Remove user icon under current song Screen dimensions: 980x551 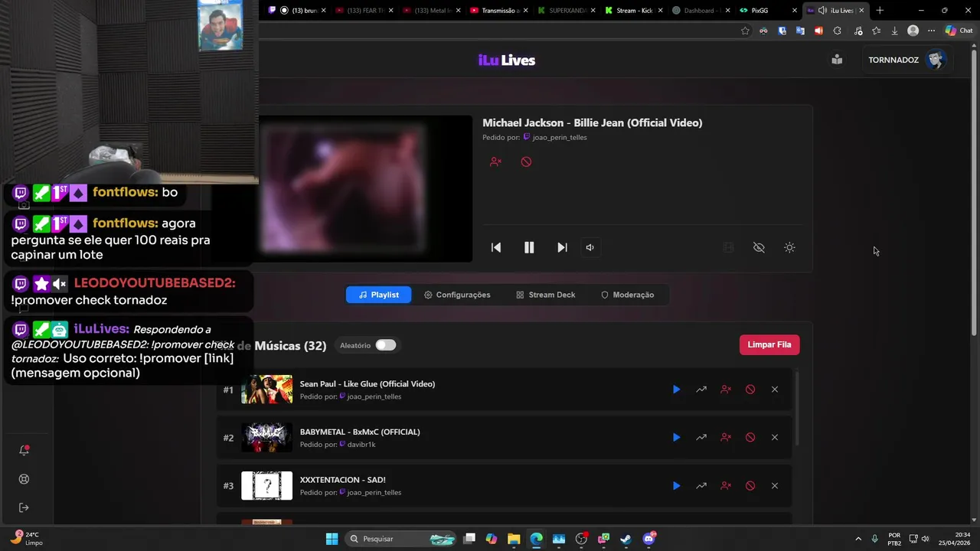[x=495, y=161]
